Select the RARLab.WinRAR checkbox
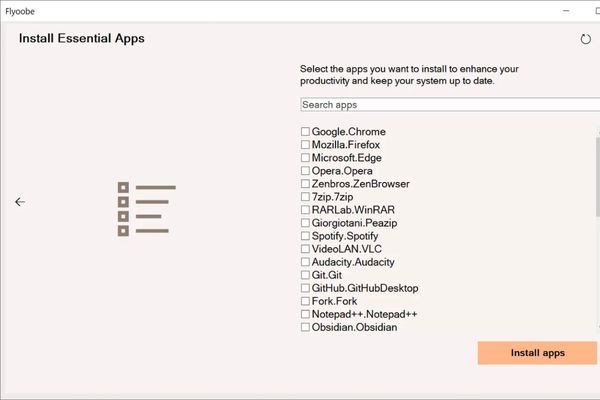This screenshot has height=400, width=600. 306,210
